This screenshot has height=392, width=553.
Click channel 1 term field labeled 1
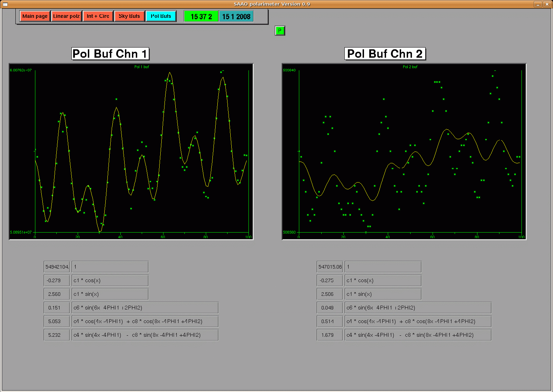(110, 267)
